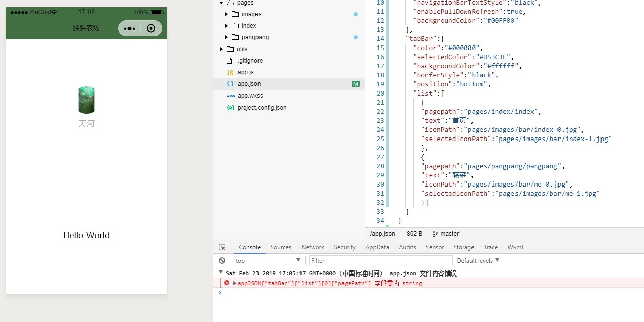The height and width of the screenshot is (322, 644).
Task: Select the pangpang folder icon
Action: (235, 37)
